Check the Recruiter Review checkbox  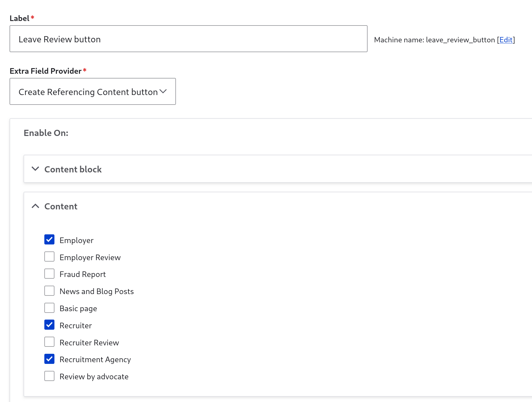coord(49,342)
